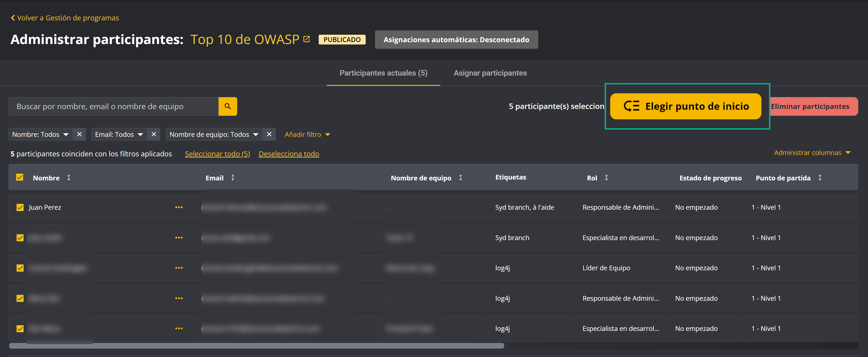
Task: Uncheck Juan Perez's row checkbox
Action: [x=20, y=207]
